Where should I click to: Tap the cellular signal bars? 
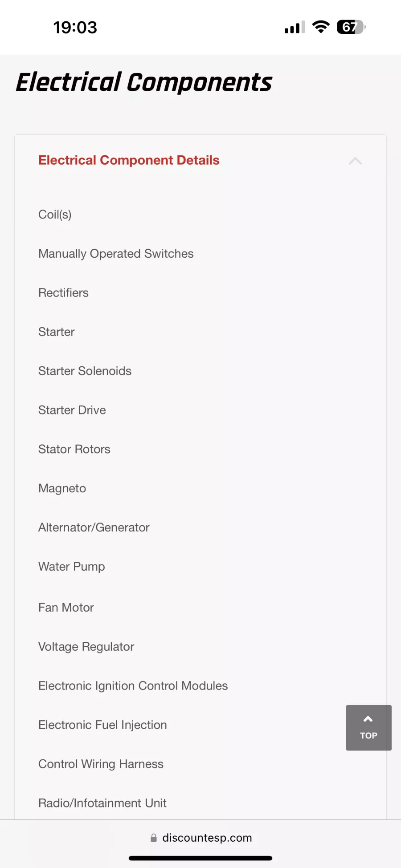coord(295,28)
